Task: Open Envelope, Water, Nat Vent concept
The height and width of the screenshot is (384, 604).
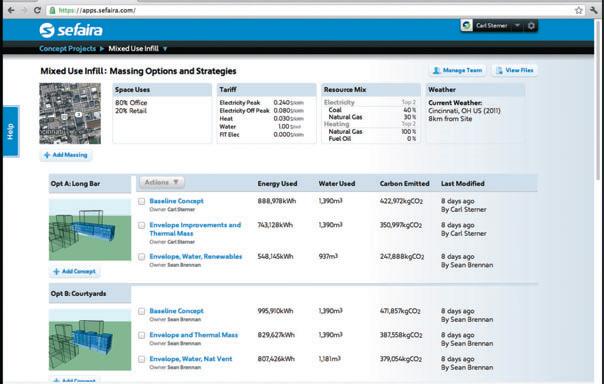Action: click(x=191, y=359)
